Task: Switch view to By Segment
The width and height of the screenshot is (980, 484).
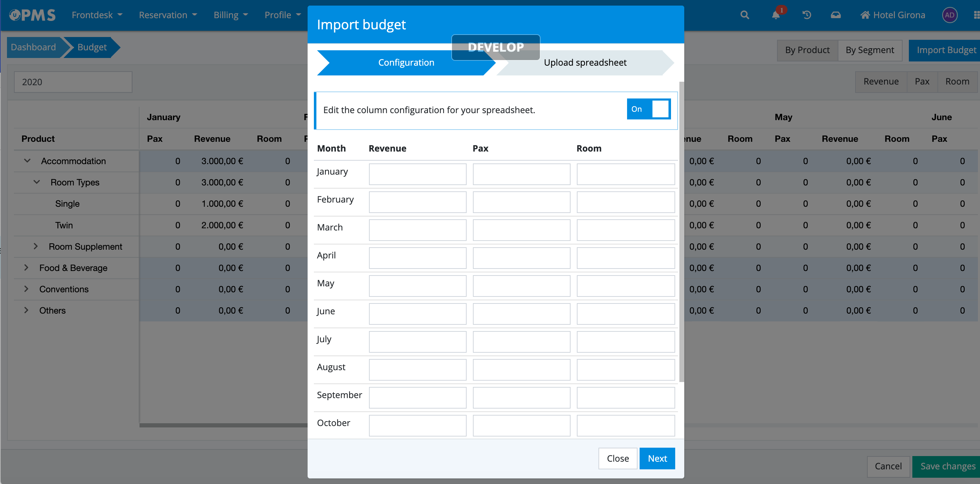Action: 869,50
